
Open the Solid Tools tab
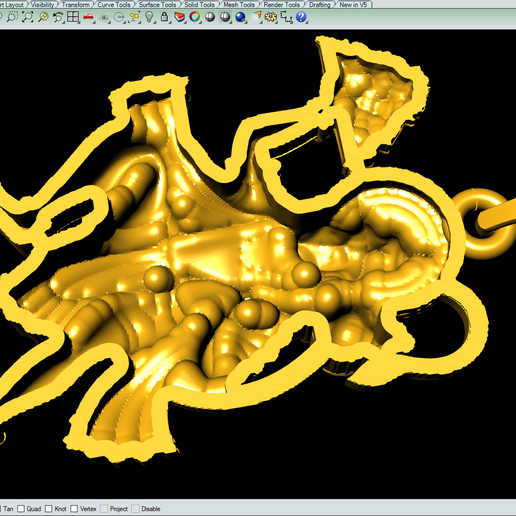(200, 4)
